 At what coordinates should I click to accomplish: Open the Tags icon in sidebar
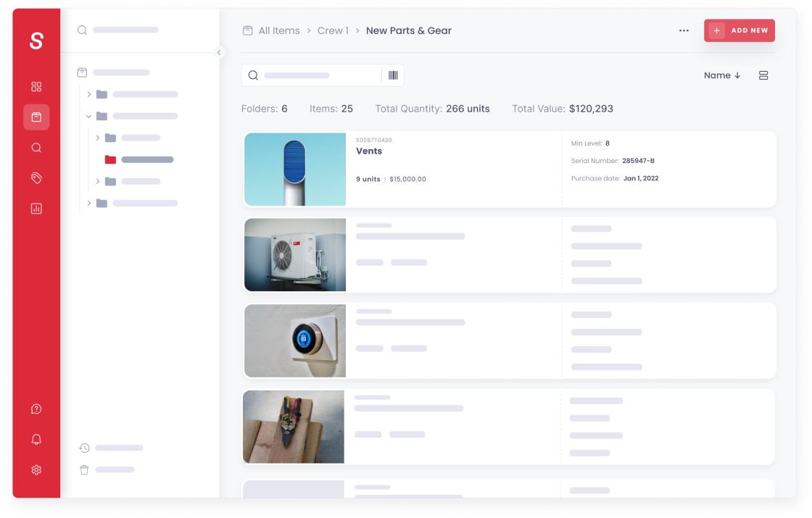(x=36, y=177)
